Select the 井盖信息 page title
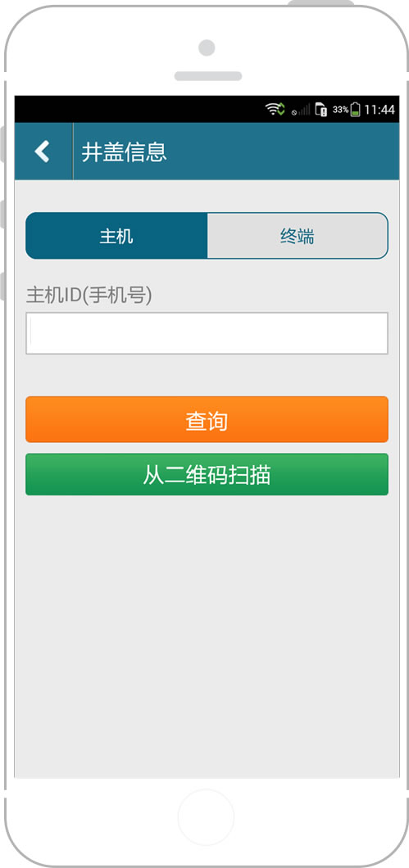This screenshot has height=868, width=409. (124, 151)
